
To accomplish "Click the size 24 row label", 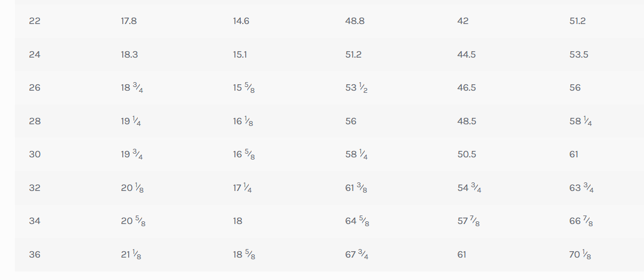I will [35, 54].
